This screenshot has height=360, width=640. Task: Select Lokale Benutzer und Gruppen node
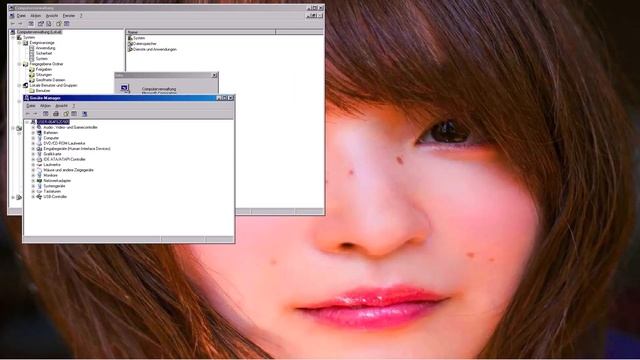pyautogui.click(x=53, y=85)
